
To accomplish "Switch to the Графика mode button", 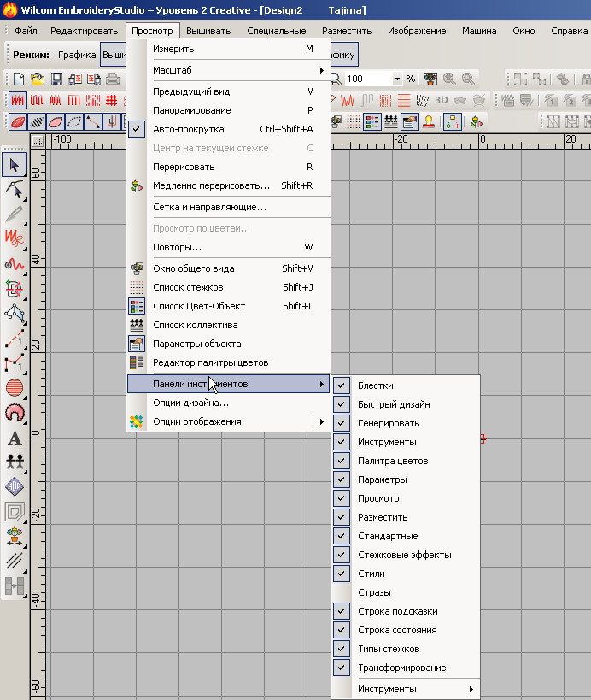I will 77,55.
